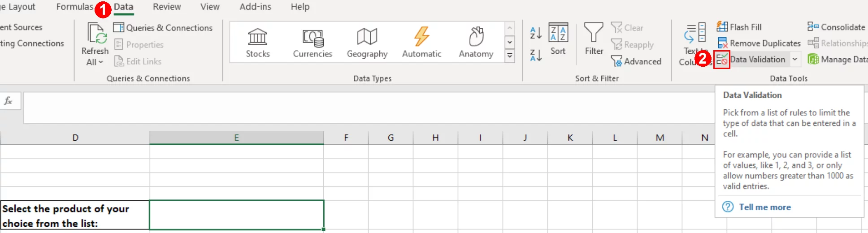Click Consolidate

(x=836, y=27)
